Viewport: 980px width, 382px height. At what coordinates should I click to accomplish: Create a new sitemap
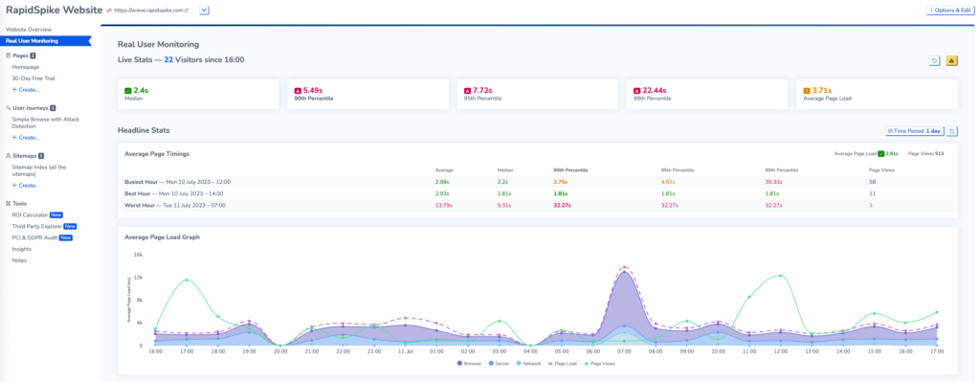point(25,185)
